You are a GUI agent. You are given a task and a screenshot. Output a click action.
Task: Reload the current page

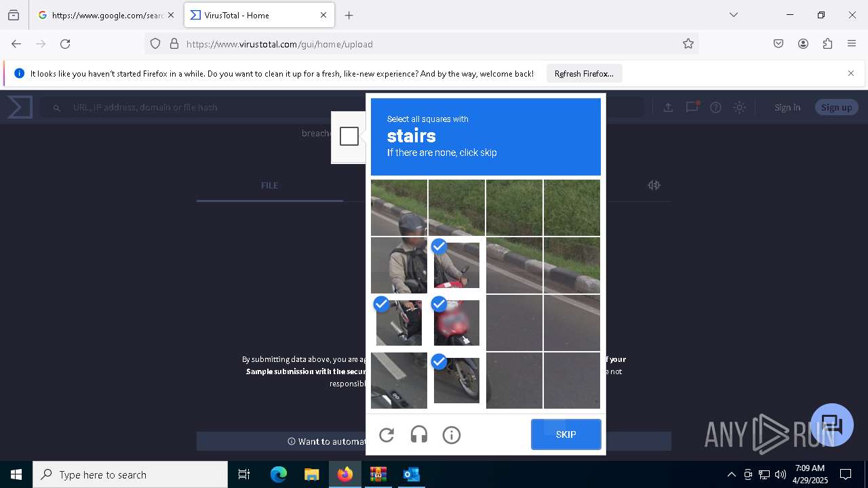pos(65,43)
